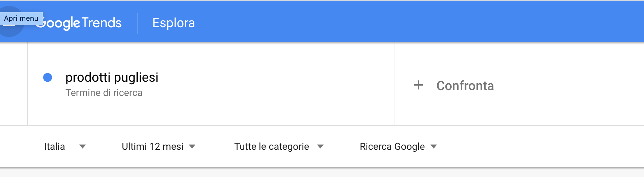Click the Google Trends logo
The image size is (644, 177).
(78, 23)
